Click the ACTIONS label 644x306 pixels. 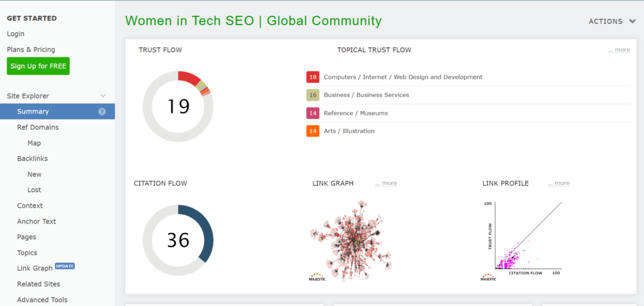click(x=606, y=21)
